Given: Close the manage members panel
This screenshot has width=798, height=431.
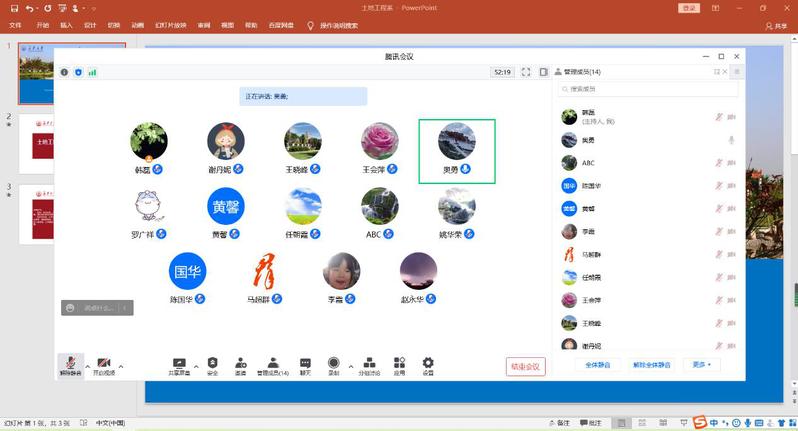Looking at the screenshot, I should coord(725,72).
